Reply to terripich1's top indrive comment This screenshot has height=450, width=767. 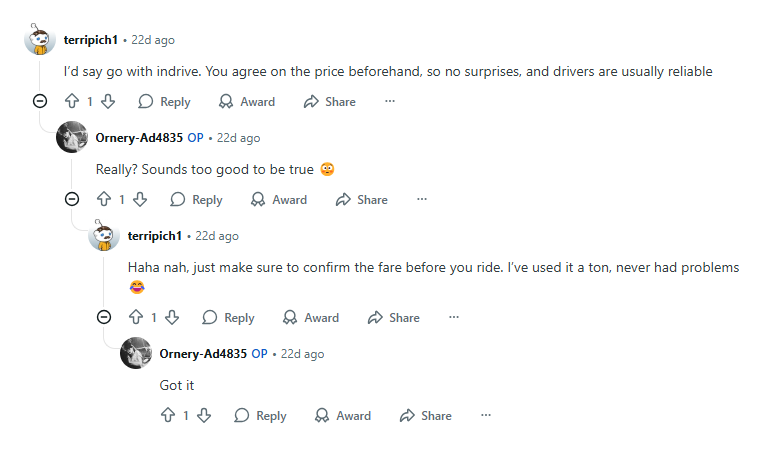pos(164,101)
